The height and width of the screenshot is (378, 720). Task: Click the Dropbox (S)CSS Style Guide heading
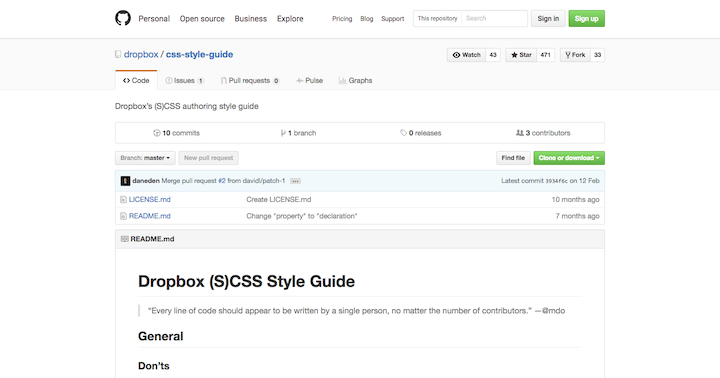coord(247,281)
